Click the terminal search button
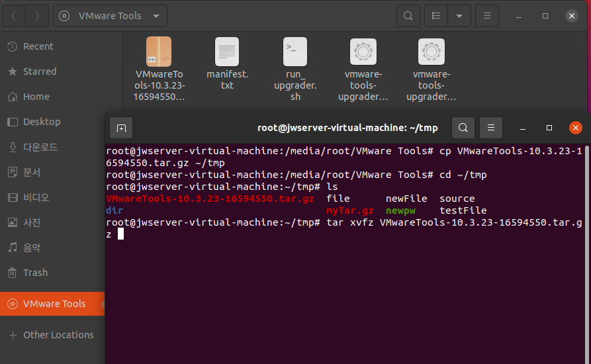This screenshot has height=364, width=591. click(463, 128)
